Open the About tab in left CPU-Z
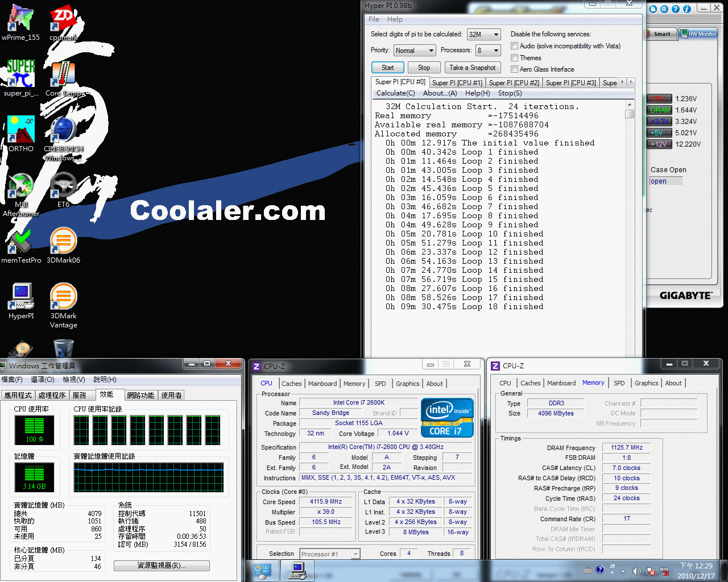728x582 pixels. click(435, 384)
